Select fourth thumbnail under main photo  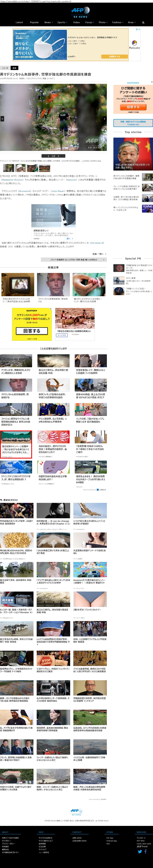pos(45,168)
